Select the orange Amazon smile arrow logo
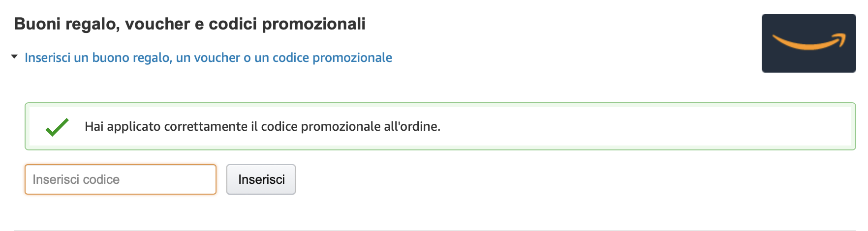The image size is (868, 231). tap(809, 42)
